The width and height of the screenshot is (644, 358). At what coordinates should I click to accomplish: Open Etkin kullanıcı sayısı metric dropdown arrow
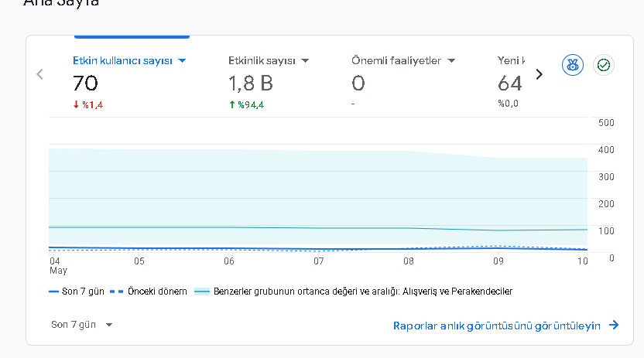(x=182, y=60)
